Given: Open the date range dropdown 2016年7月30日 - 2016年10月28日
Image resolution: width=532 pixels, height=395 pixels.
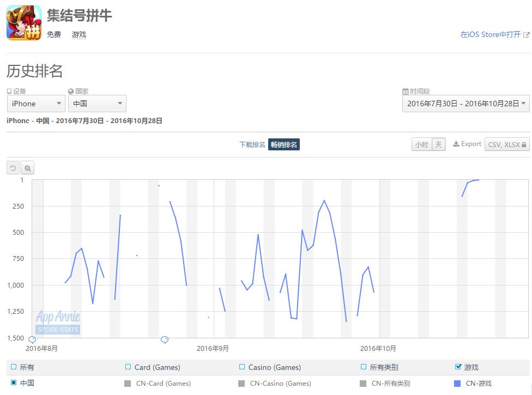Looking at the screenshot, I should pos(466,104).
